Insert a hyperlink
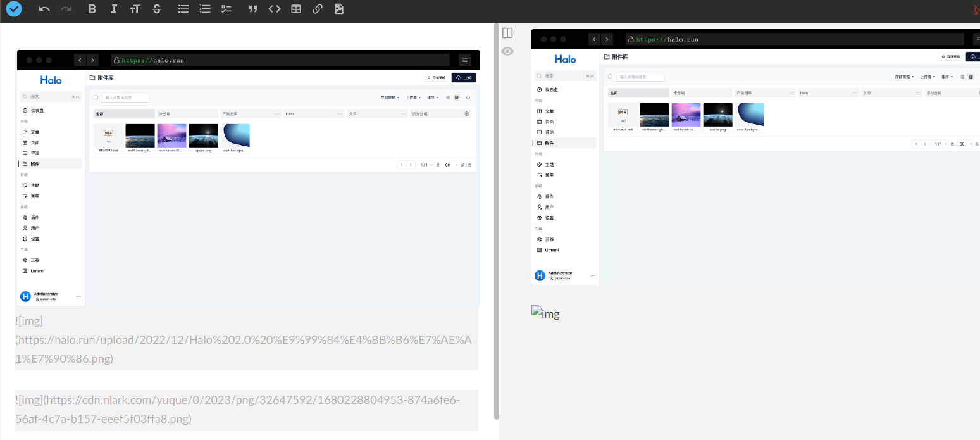This screenshot has height=440, width=980. (x=318, y=9)
